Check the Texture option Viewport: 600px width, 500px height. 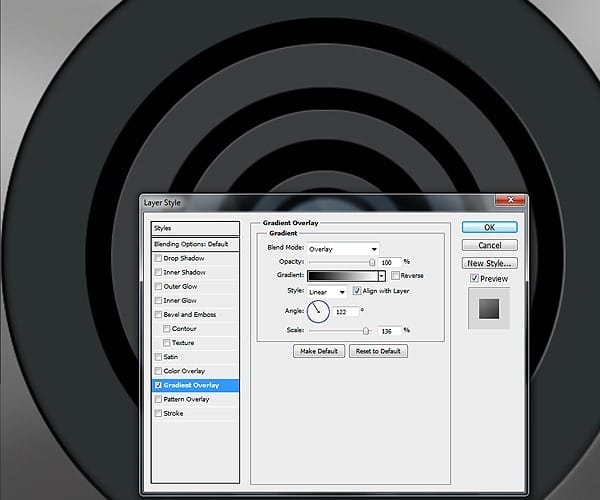(x=166, y=343)
